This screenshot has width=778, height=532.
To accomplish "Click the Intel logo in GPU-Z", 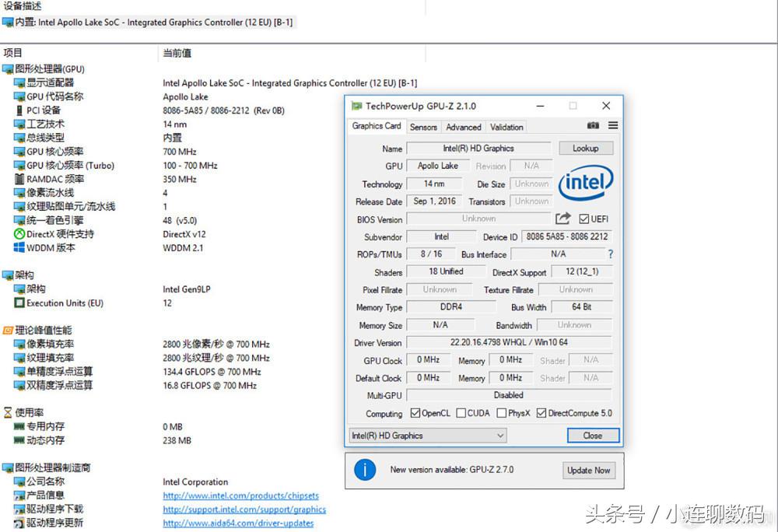I will 586,183.
